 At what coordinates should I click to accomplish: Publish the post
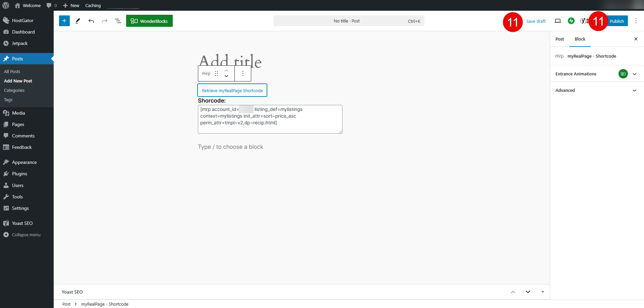pos(617,21)
